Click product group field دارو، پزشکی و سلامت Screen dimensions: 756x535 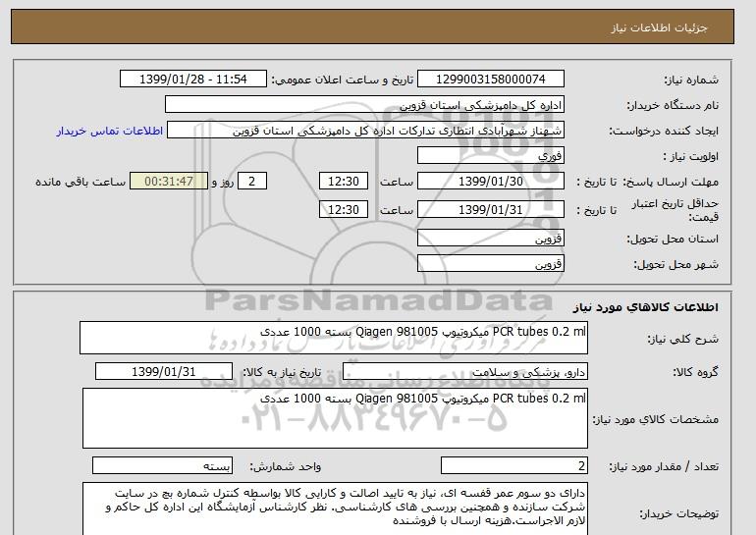pyautogui.click(x=464, y=372)
